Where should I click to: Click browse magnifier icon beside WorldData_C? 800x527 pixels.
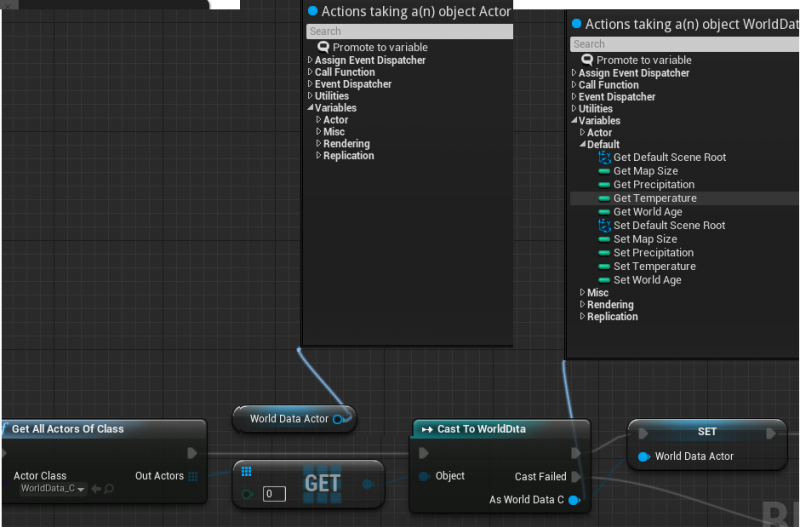(109, 489)
